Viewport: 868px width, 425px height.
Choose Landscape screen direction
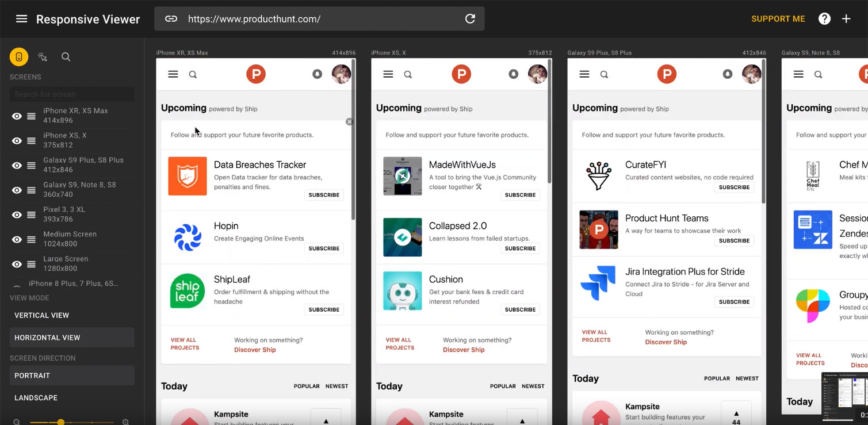pyautogui.click(x=72, y=398)
